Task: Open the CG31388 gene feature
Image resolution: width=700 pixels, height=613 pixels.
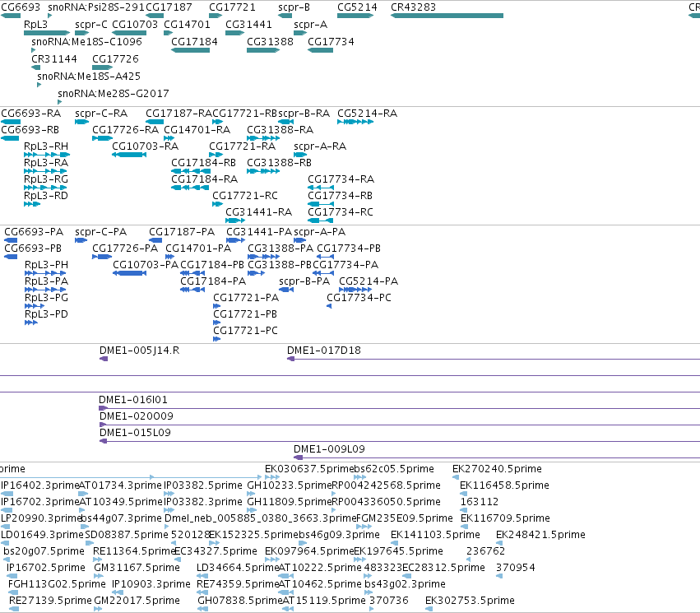Action: pos(263,50)
